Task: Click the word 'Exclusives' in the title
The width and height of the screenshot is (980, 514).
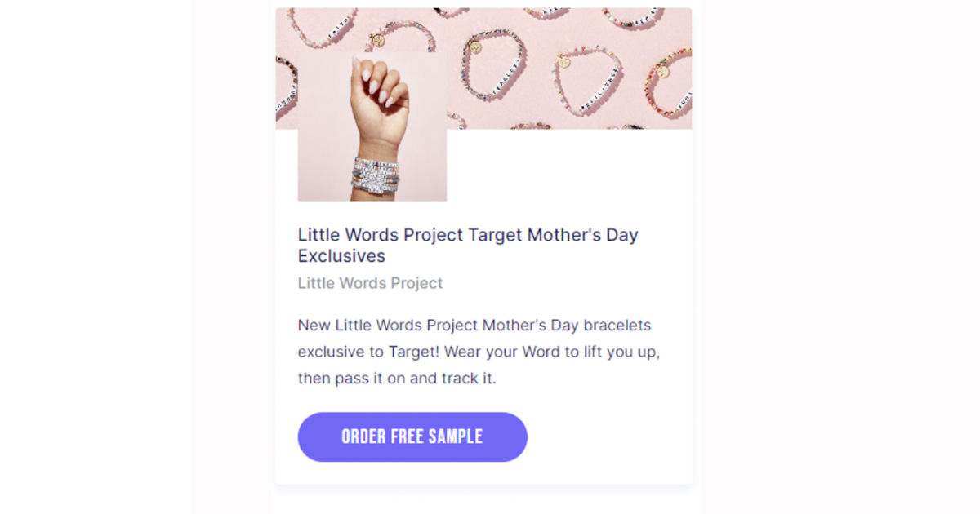Action: point(341,255)
